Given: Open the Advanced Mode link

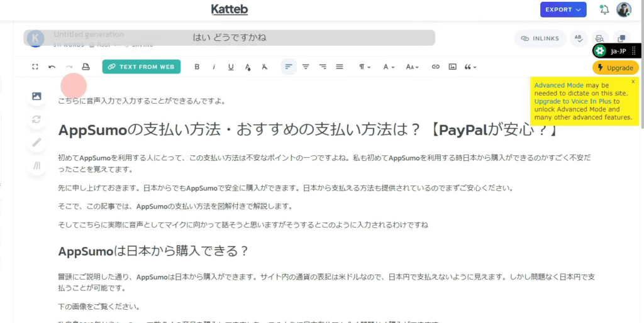Looking at the screenshot, I should 559,85.
